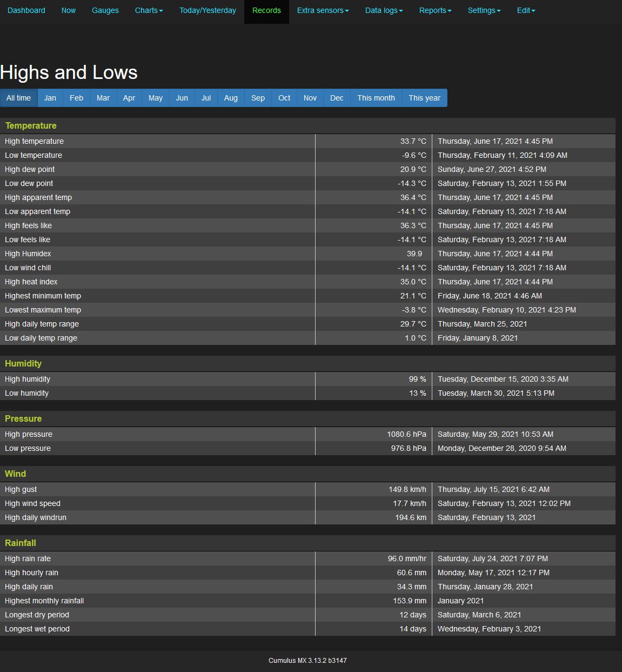Expand the Edit menu
The width and height of the screenshot is (622, 672).
click(525, 10)
